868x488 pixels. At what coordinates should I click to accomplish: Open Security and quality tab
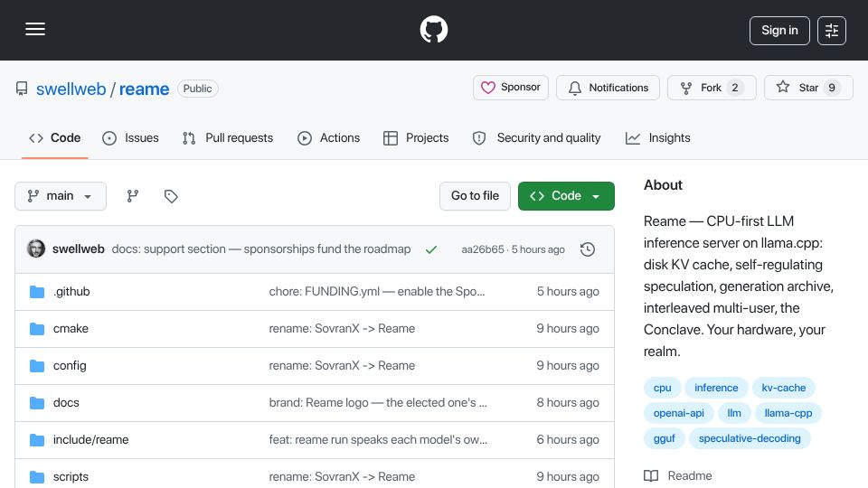click(536, 137)
